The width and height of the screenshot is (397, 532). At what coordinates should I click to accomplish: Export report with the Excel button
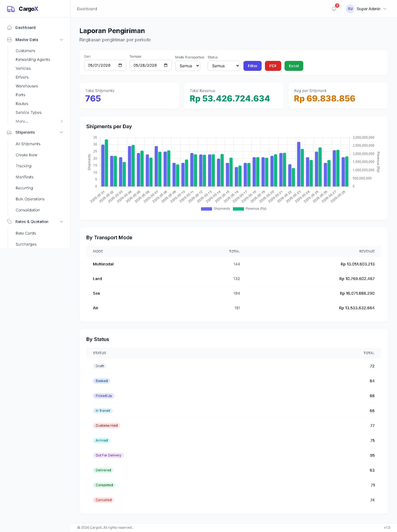pyautogui.click(x=294, y=66)
